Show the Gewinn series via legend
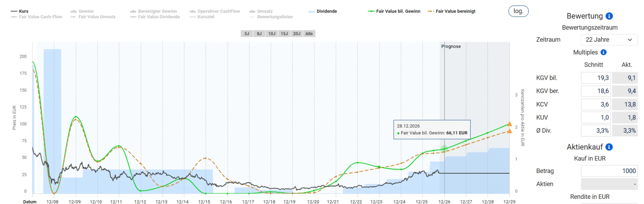Screen dimensions: 644x204 82,11
